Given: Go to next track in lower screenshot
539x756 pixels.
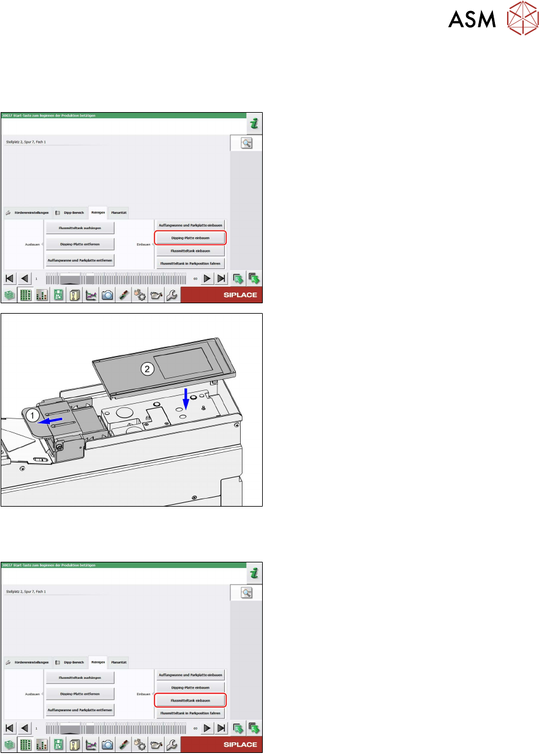Looking at the screenshot, I should click(207, 728).
